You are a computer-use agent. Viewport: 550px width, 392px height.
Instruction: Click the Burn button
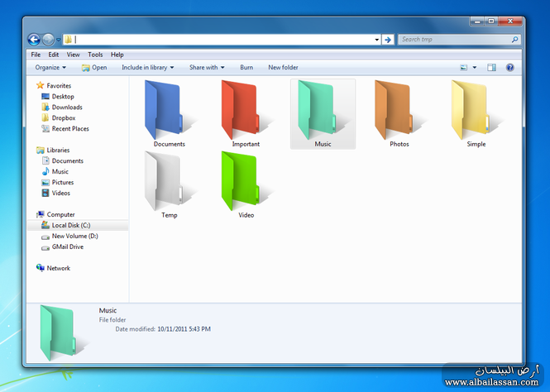246,67
